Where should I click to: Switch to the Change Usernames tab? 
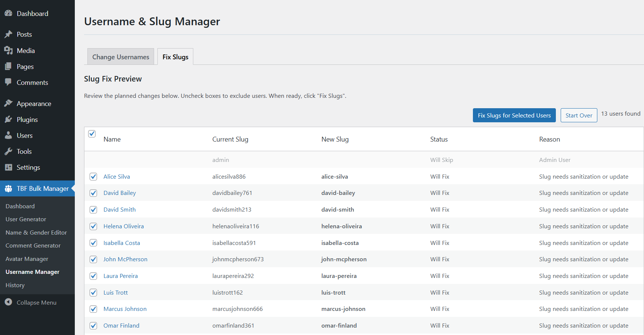(121, 57)
